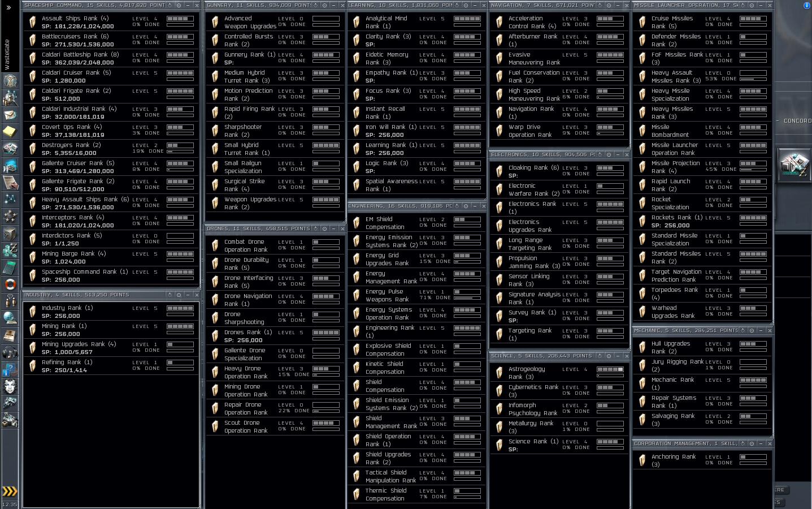Click the Assault Ships skill book icon

pyautogui.click(x=32, y=22)
